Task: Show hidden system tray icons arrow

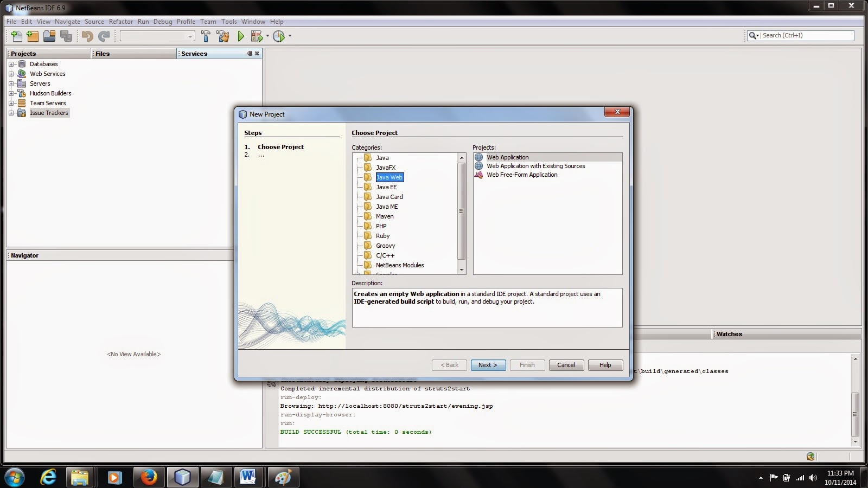Action: pos(761,478)
